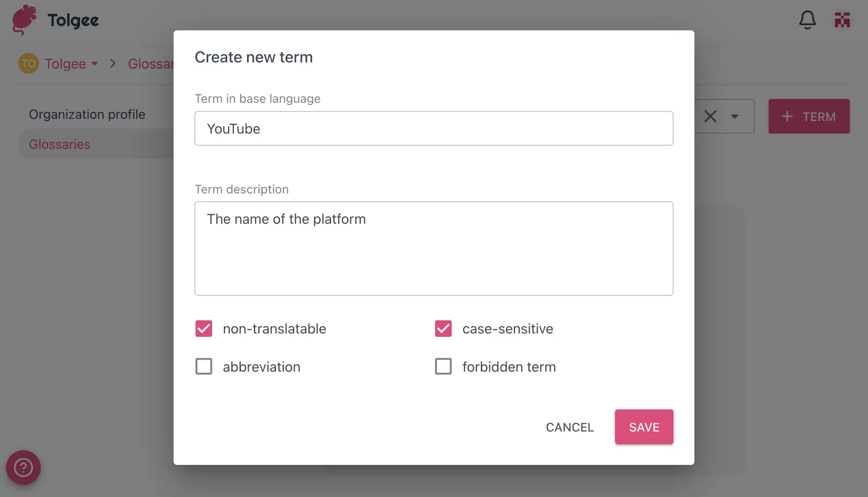
Task: Enable the abbreviation checkbox
Action: click(204, 366)
